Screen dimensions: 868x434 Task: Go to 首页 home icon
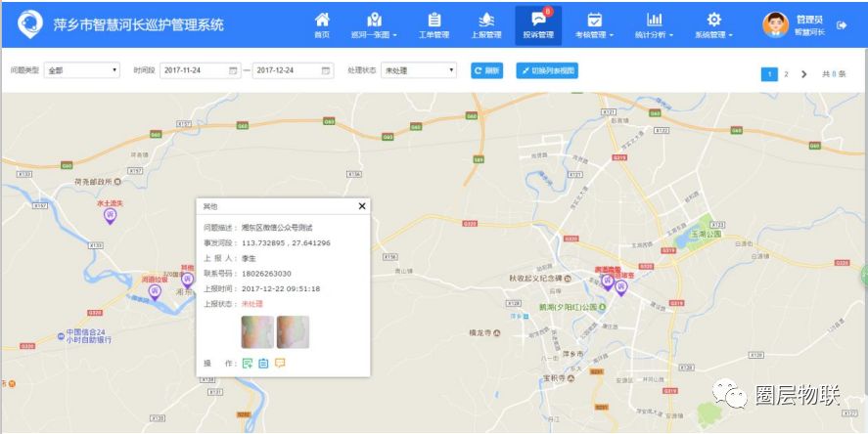tap(322, 25)
